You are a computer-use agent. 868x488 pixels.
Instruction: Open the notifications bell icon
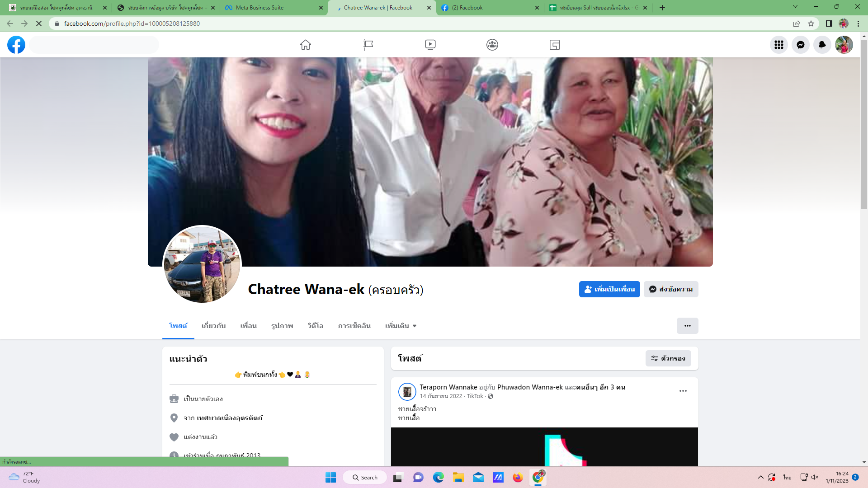point(822,45)
